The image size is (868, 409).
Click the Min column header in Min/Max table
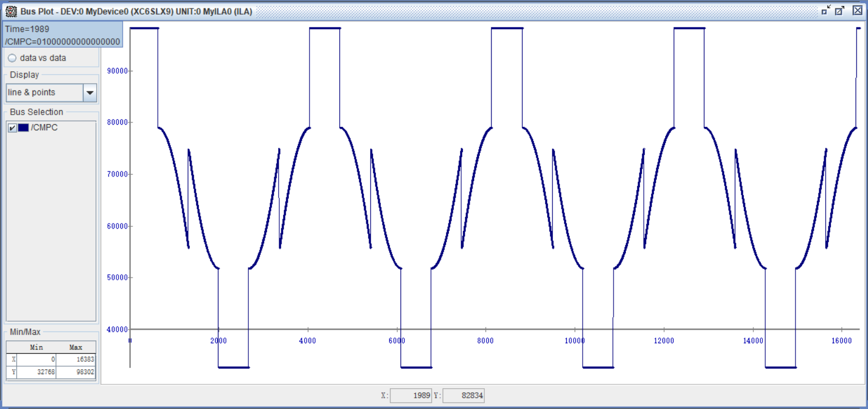(x=36, y=347)
